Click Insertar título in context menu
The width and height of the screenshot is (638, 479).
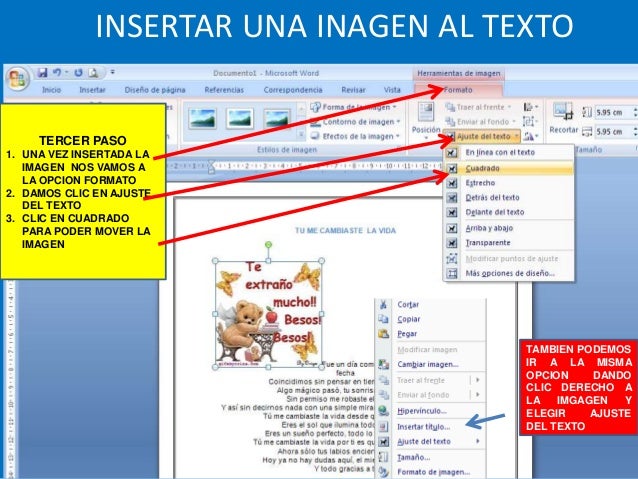(430, 427)
